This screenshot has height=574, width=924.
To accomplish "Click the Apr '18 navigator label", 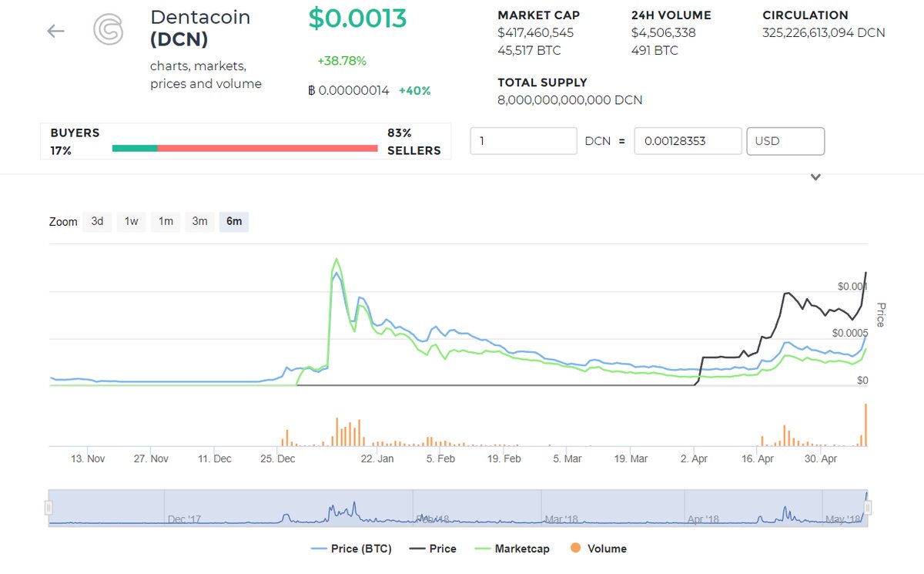I will point(702,519).
